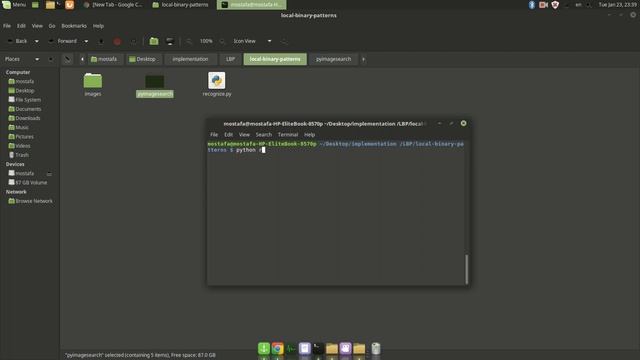Open the Go menu
Image resolution: width=640 pixels, height=360 pixels.
[x=52, y=26]
